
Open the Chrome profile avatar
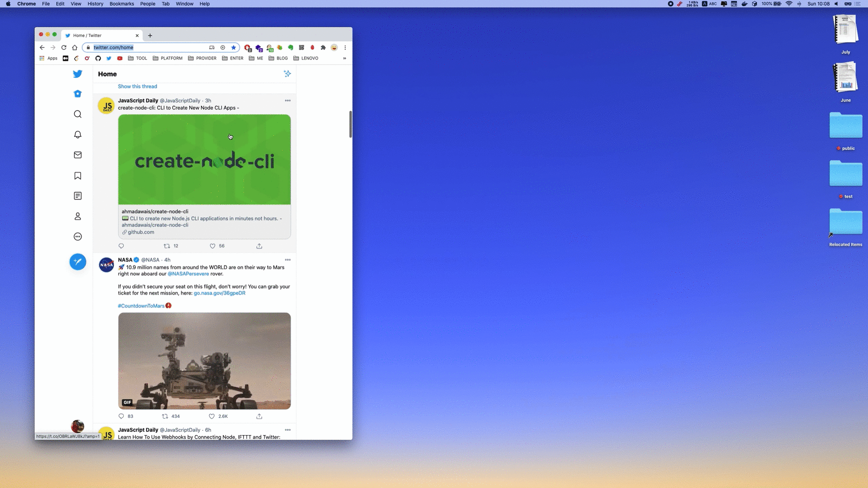pos(334,48)
